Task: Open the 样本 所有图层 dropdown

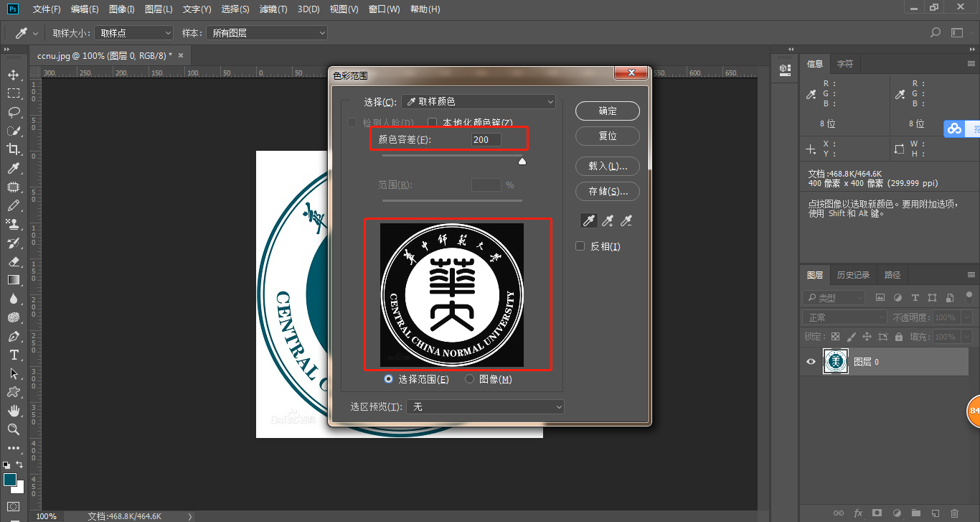Action: (266, 33)
